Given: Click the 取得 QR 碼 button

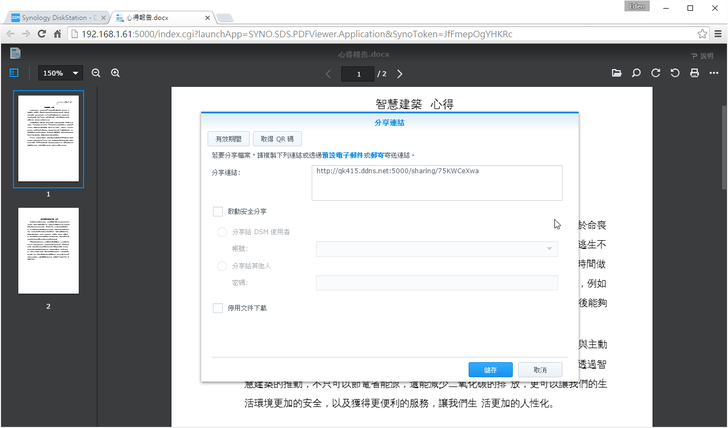Looking at the screenshot, I should (273, 139).
